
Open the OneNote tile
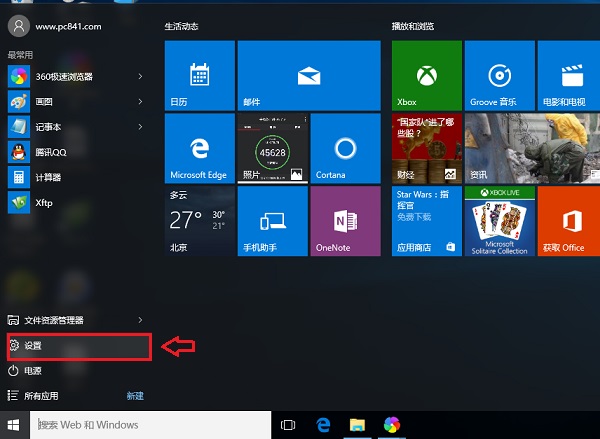345,221
